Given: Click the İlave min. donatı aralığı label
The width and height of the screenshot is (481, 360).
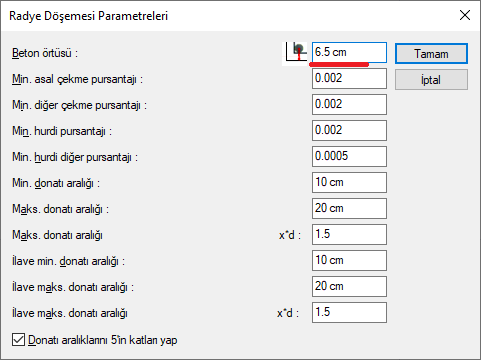Looking at the screenshot, I should [68, 261].
